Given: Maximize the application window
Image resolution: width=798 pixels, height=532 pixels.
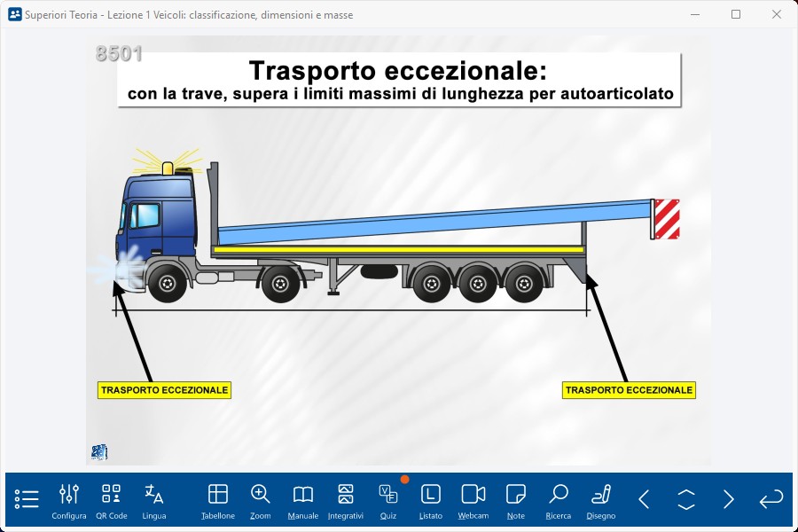Looking at the screenshot, I should [736, 14].
